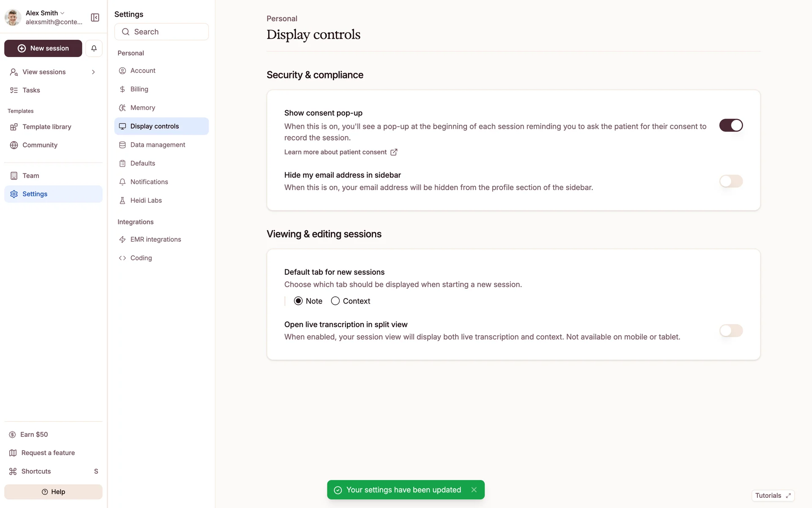Expand the View sessions chevron
Image resolution: width=812 pixels, height=508 pixels.
pos(93,72)
